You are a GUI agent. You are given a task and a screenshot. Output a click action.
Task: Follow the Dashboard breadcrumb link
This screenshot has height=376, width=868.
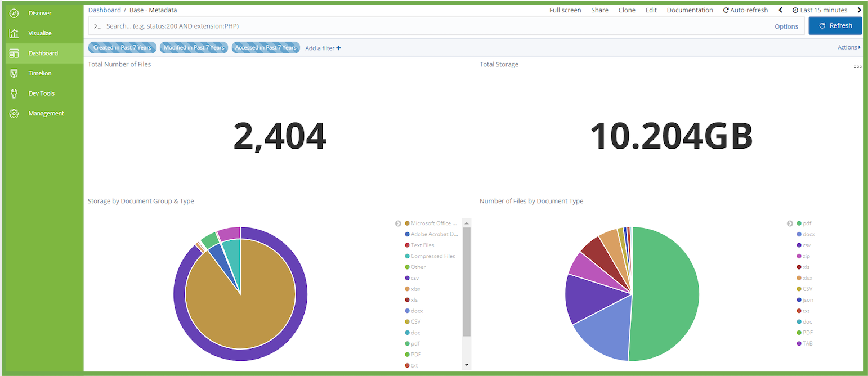(x=104, y=10)
